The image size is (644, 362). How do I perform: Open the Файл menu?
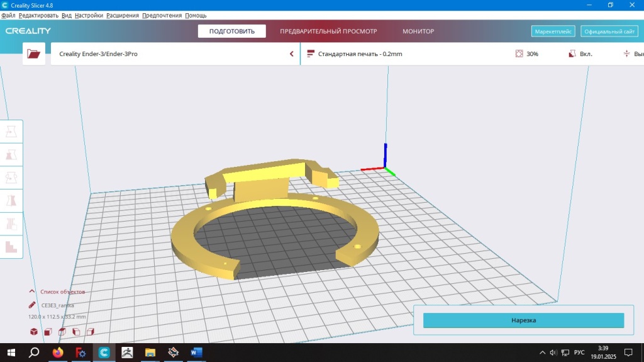[8, 15]
